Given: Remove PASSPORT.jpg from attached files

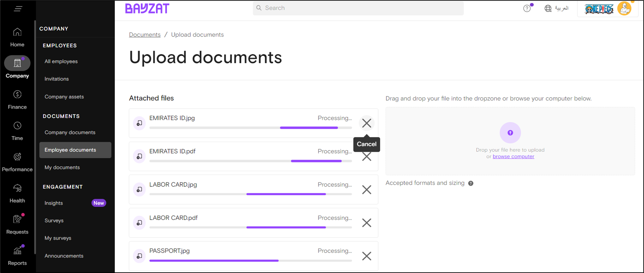Looking at the screenshot, I should pos(366,256).
